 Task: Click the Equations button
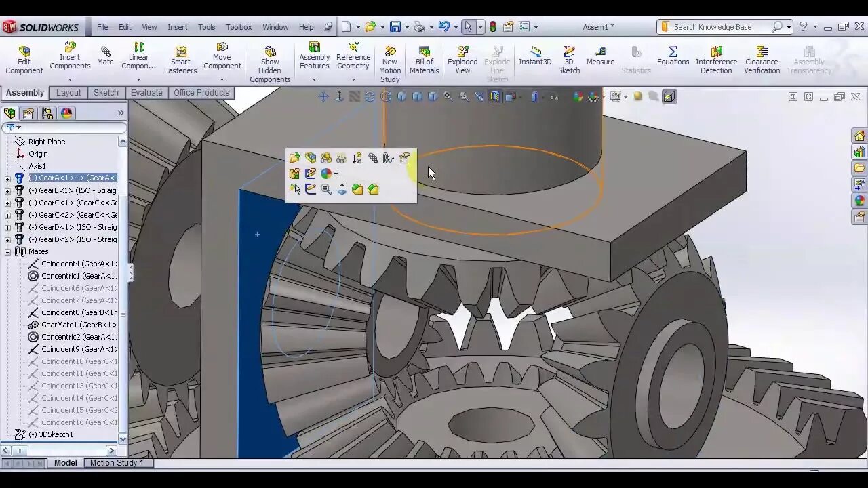(x=673, y=56)
